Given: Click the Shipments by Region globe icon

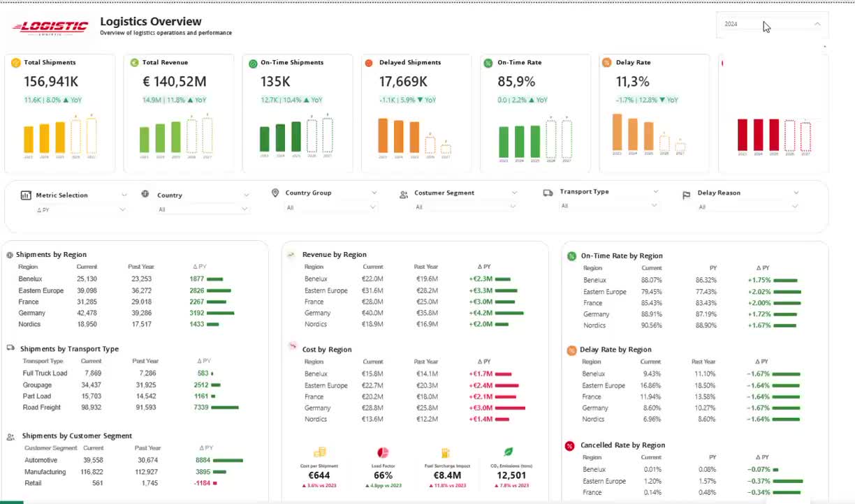Looking at the screenshot, I should pos(10,255).
